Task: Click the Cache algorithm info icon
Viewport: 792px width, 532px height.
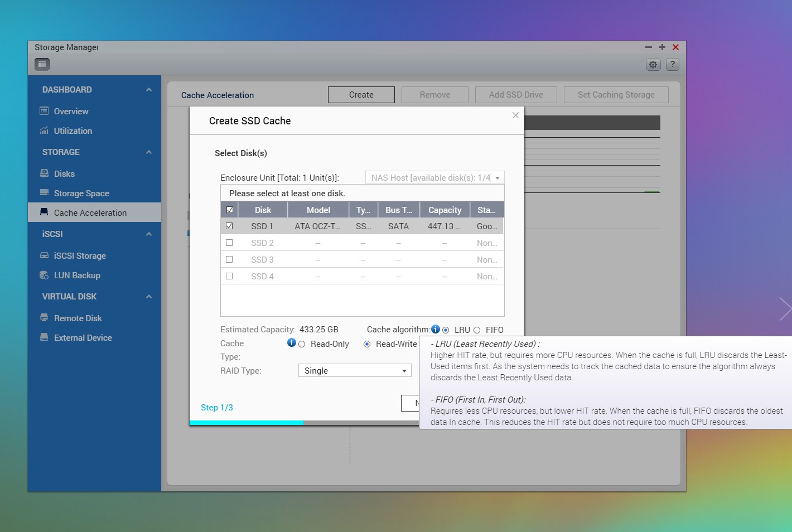Action: pos(436,329)
